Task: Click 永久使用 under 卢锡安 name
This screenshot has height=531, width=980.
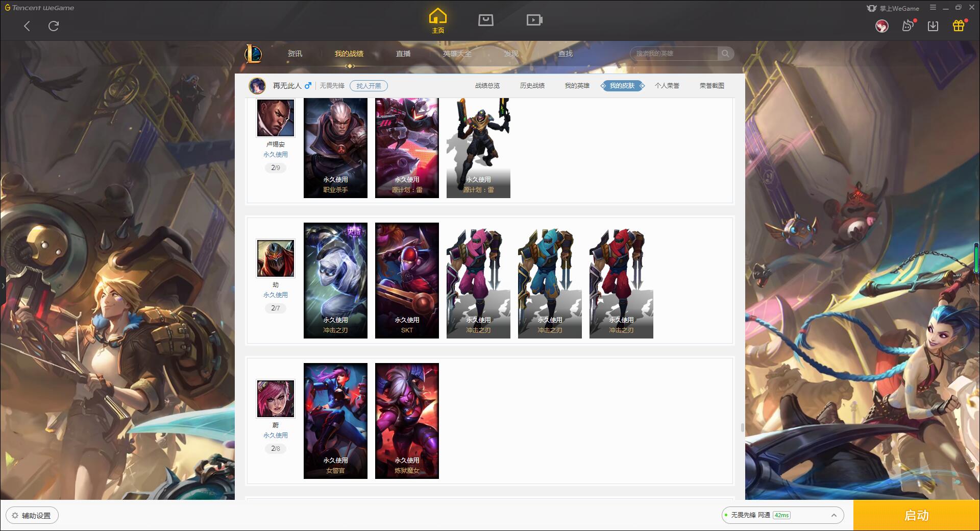Action: pos(276,154)
